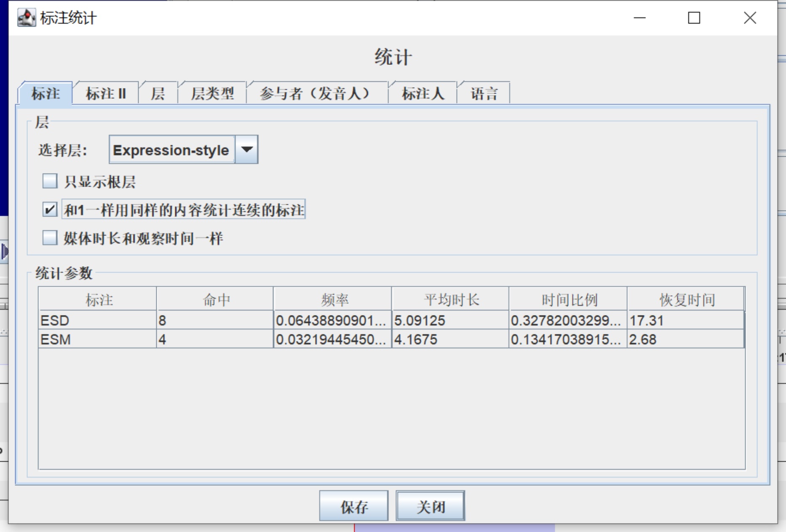Uncheck 和1一样用同样的内容统计连续的标注 option
The height and width of the screenshot is (532, 786).
(50, 209)
